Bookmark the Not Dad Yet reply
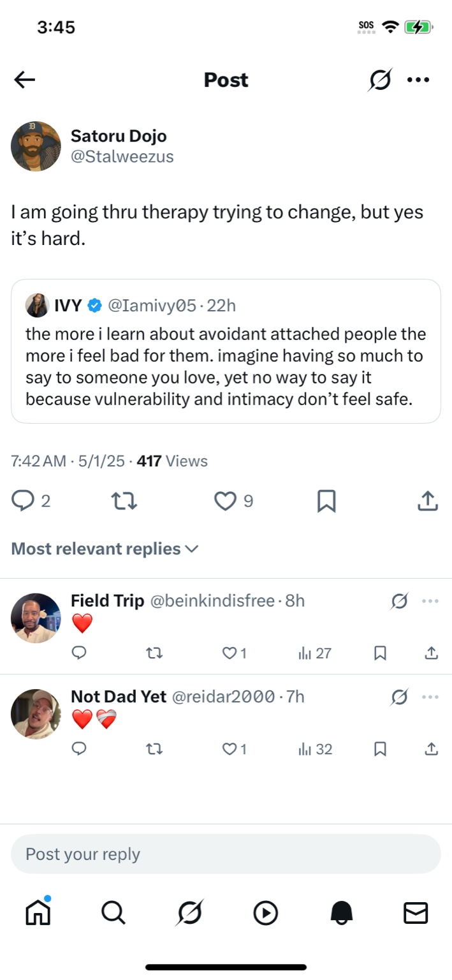 click(x=380, y=749)
